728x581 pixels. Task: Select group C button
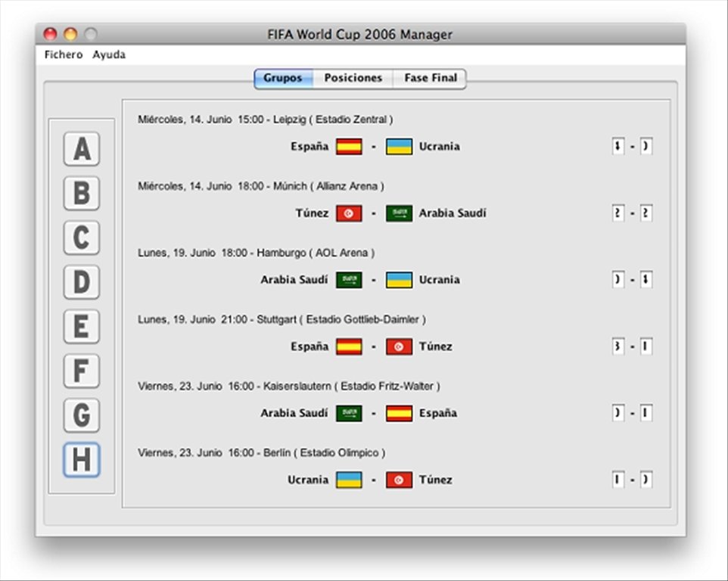82,238
